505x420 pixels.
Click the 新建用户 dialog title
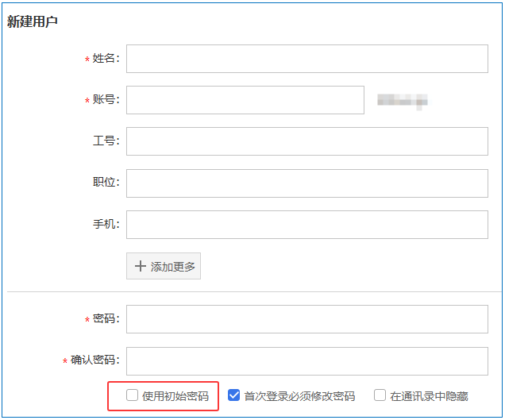point(33,22)
